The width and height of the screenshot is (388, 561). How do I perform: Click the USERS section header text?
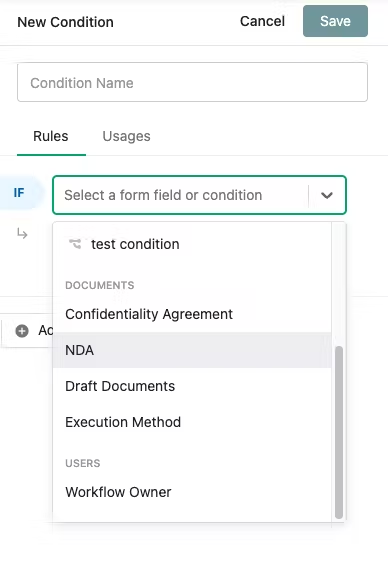coord(83,463)
